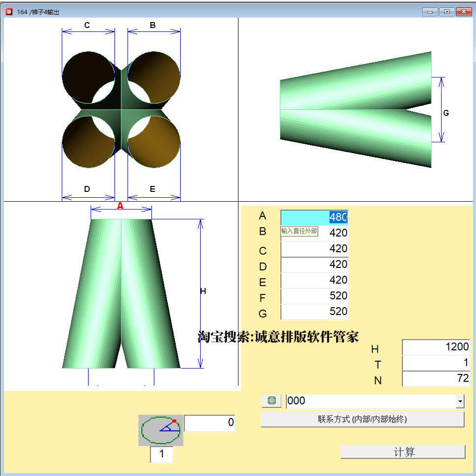
Task: Click the H dimension label in front view
Action: 203,291
